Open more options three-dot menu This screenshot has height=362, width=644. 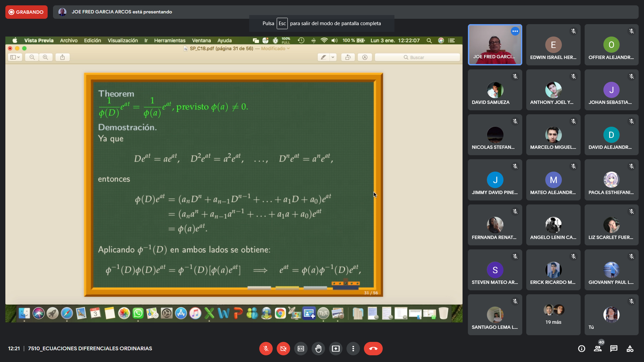tap(353, 349)
